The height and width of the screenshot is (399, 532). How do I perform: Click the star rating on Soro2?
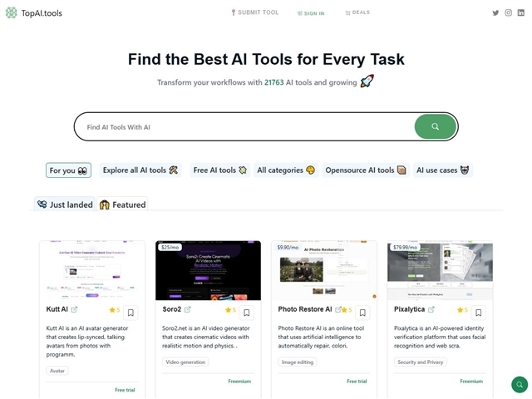click(x=230, y=310)
